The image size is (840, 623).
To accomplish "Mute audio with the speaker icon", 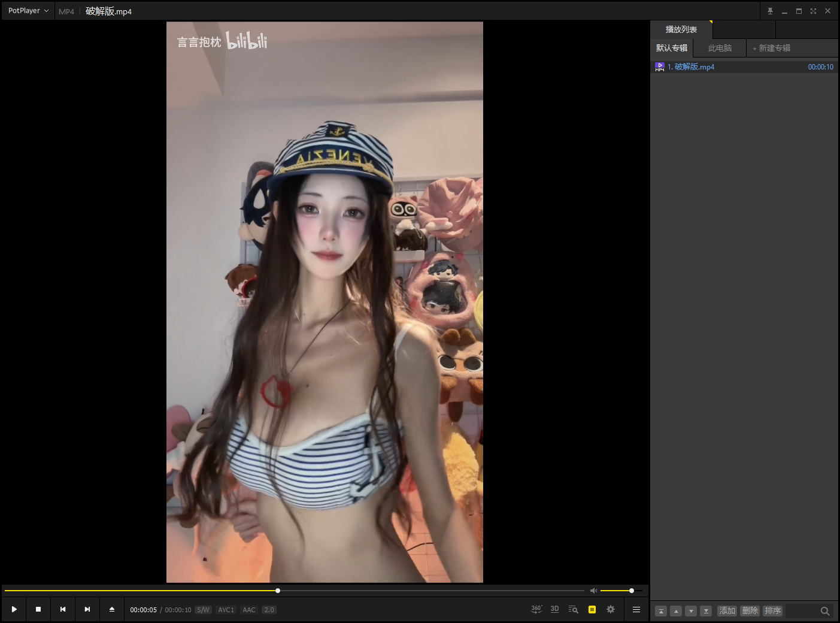I will [x=593, y=591].
